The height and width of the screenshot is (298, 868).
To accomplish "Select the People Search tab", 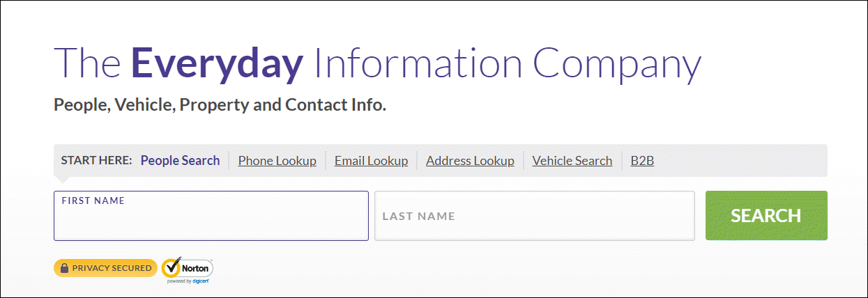I will click(x=180, y=161).
